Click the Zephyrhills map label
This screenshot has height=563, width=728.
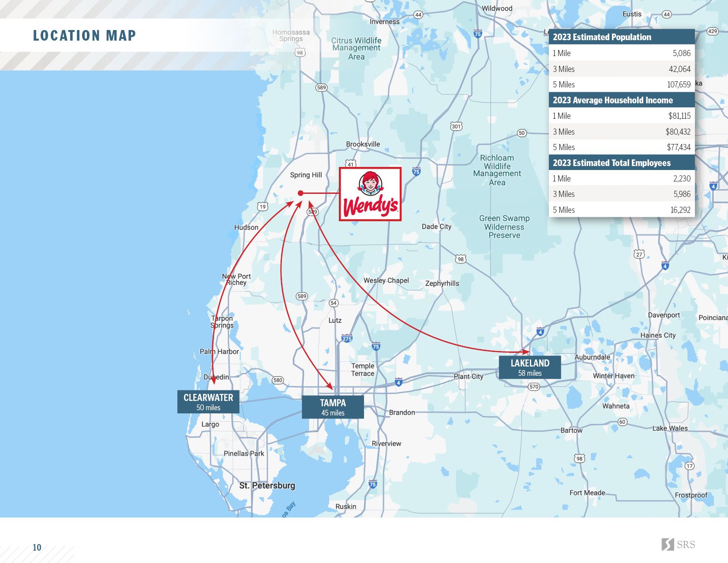pos(442,283)
